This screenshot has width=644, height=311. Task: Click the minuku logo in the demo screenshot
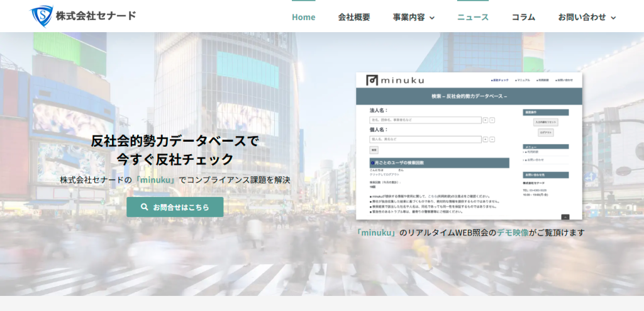click(x=395, y=80)
